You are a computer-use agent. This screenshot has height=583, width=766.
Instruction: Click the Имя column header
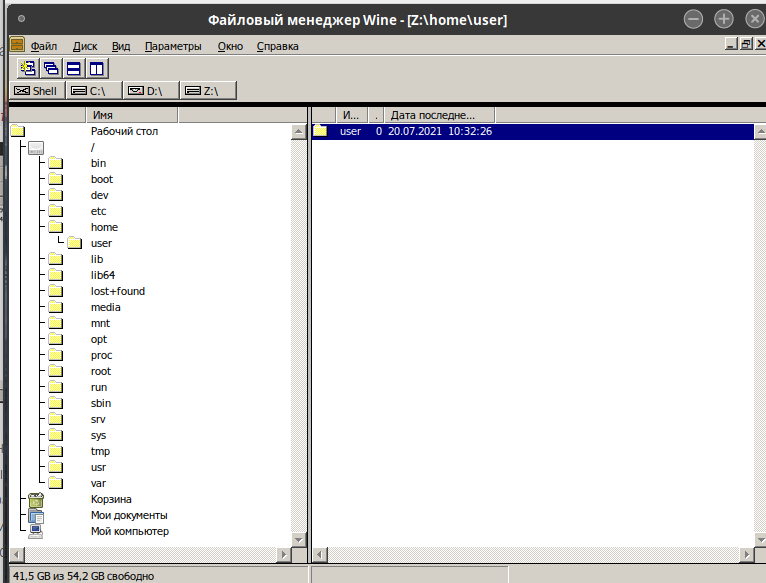(132, 115)
